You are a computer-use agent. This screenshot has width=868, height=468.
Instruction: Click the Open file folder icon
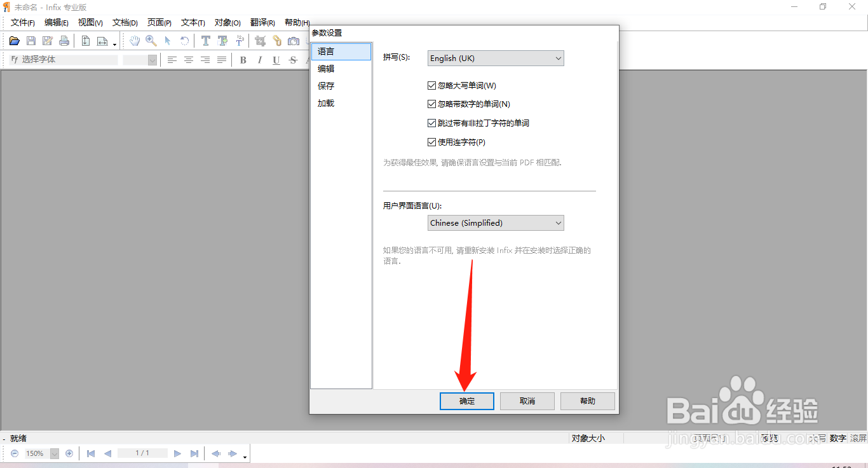coord(14,41)
